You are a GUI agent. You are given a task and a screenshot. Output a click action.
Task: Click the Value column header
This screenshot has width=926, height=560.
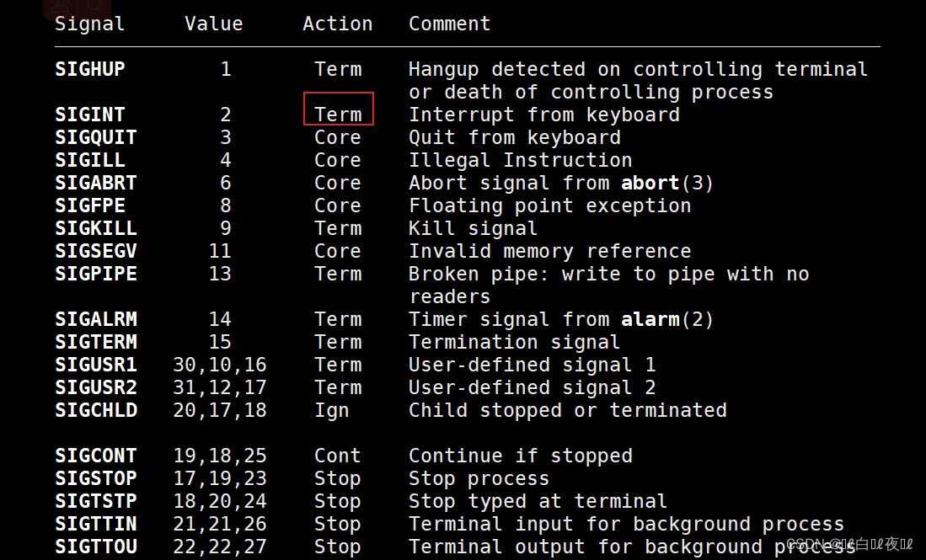213,24
